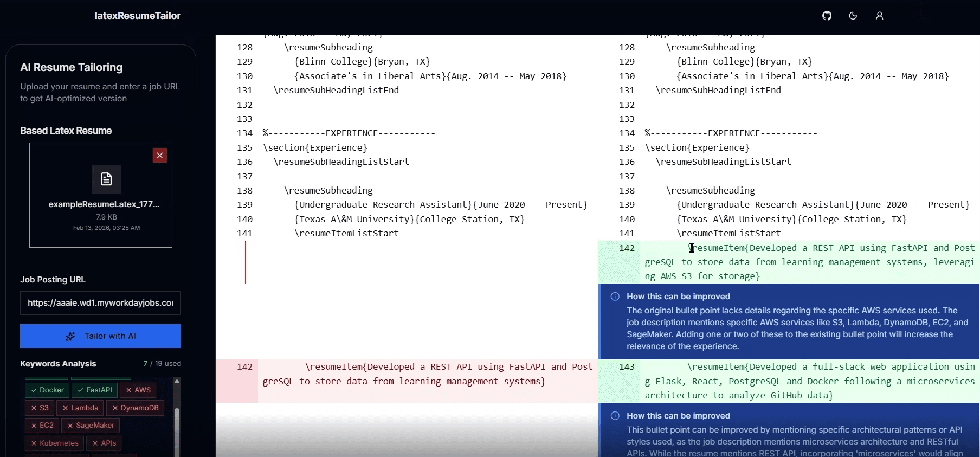Select the AWS keyword tag
The image size is (980, 457).
[x=138, y=390]
